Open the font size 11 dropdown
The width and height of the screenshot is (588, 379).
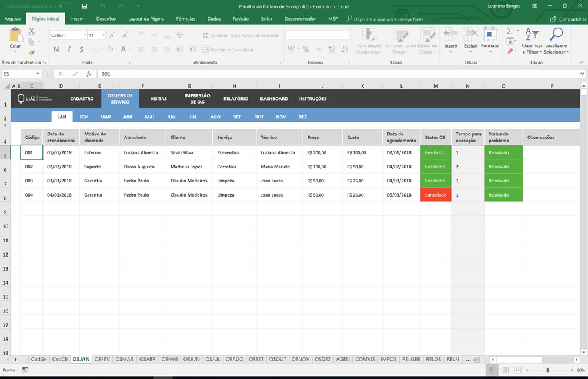point(103,35)
